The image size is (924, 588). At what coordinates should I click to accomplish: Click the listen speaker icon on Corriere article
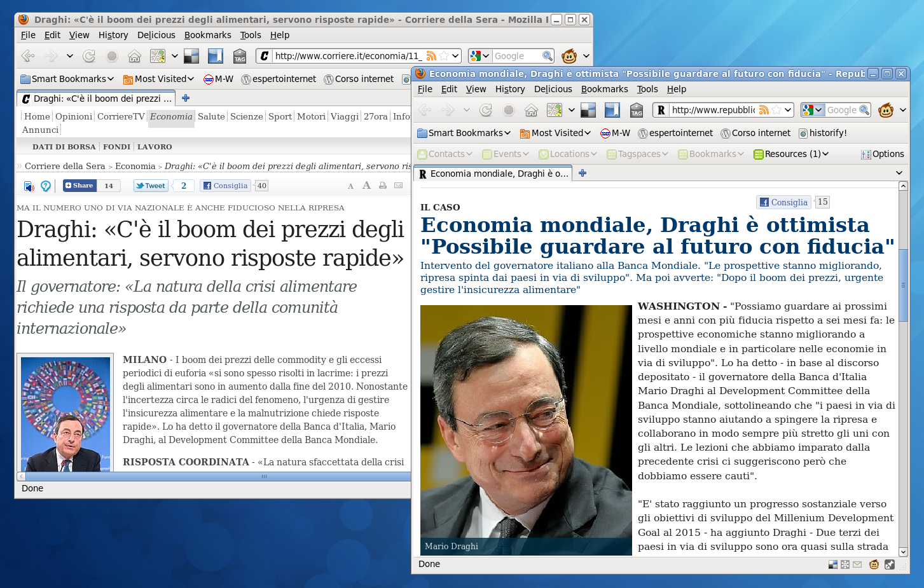(x=29, y=186)
